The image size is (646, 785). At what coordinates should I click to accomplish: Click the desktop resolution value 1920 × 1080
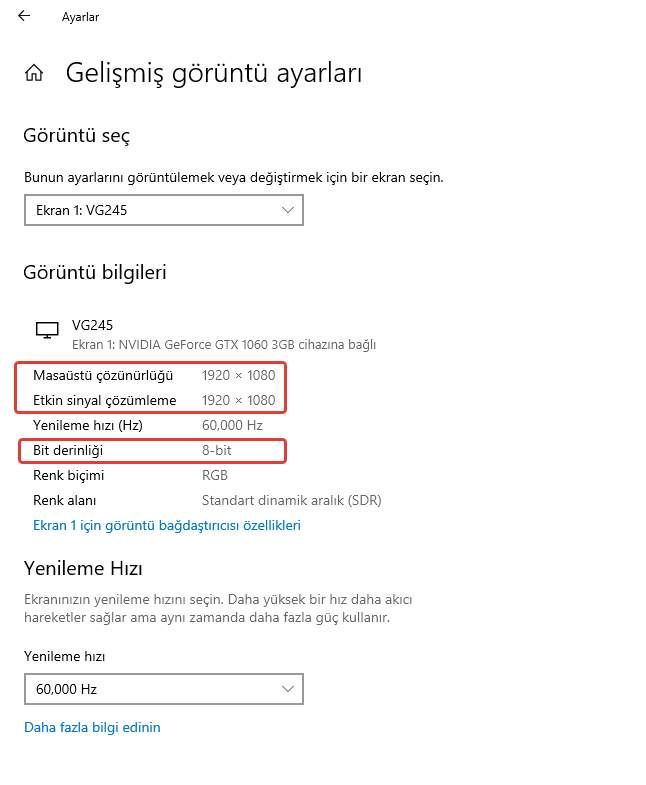click(238, 376)
